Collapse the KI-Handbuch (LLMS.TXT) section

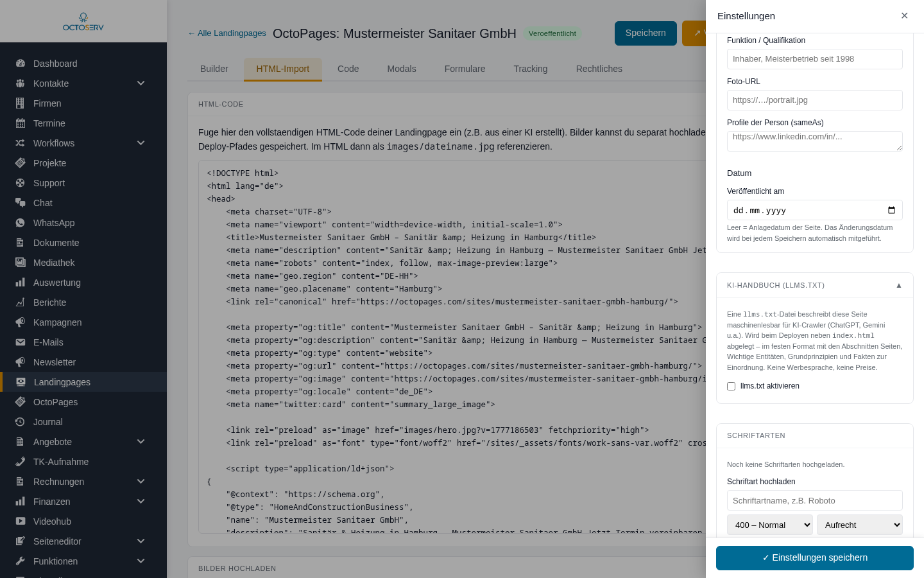(899, 285)
